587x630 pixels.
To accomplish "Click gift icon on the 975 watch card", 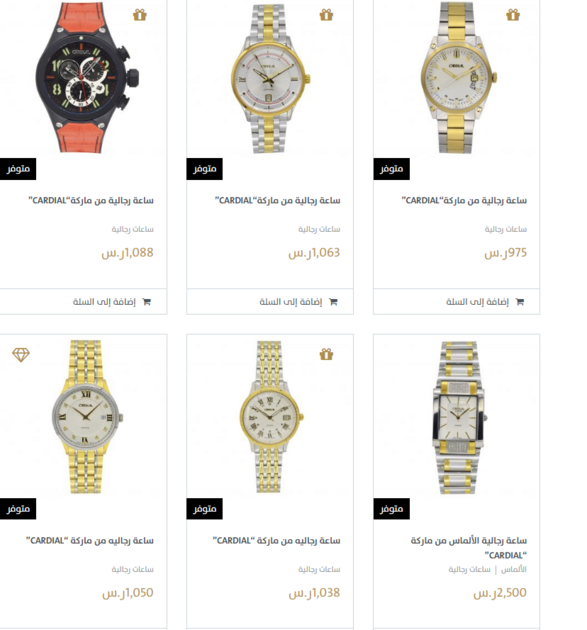I will coord(513,15).
